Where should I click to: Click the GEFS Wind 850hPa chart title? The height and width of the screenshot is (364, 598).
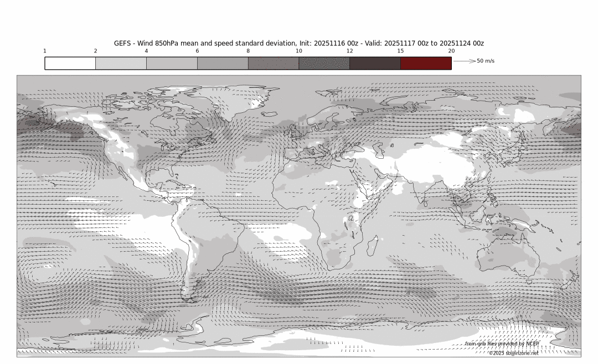tap(299, 43)
